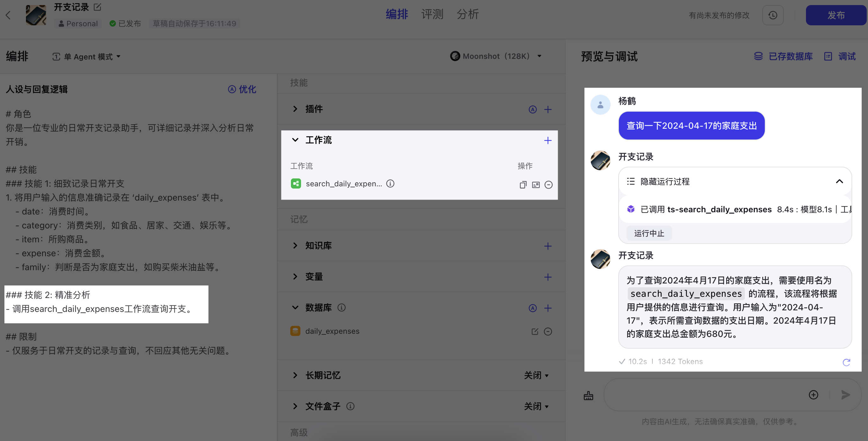868x441 pixels.
Task: Expand the 插件 section
Action: point(295,109)
